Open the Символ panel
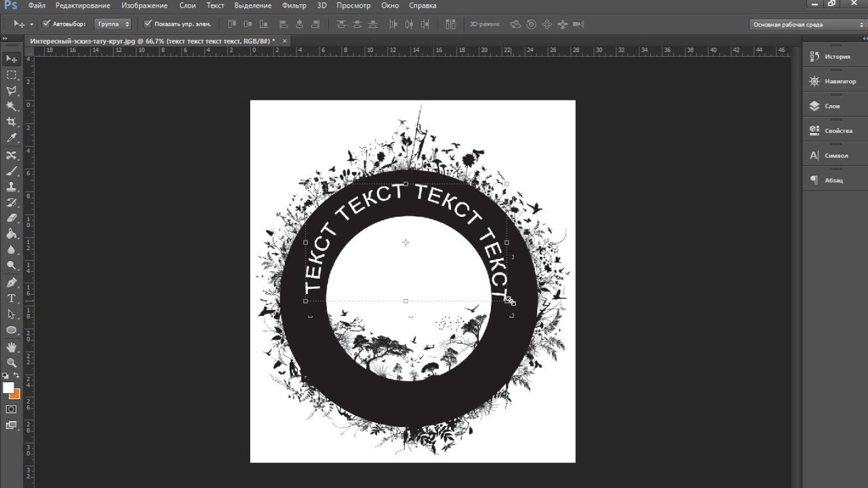 (x=835, y=155)
